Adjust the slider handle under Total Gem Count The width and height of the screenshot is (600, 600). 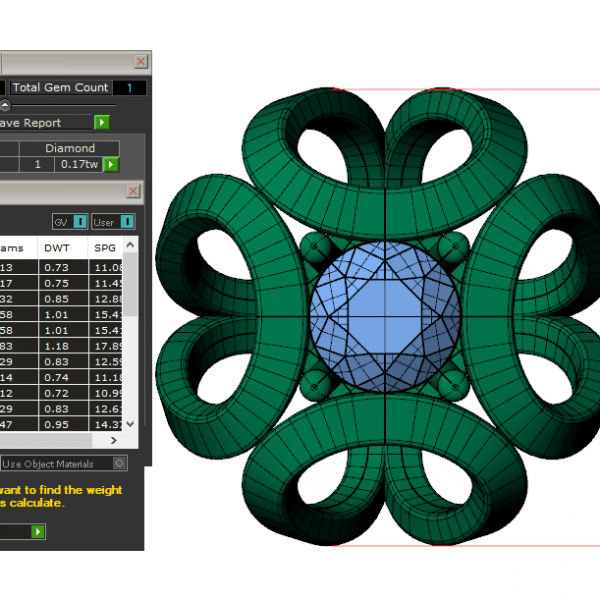click(x=5, y=105)
